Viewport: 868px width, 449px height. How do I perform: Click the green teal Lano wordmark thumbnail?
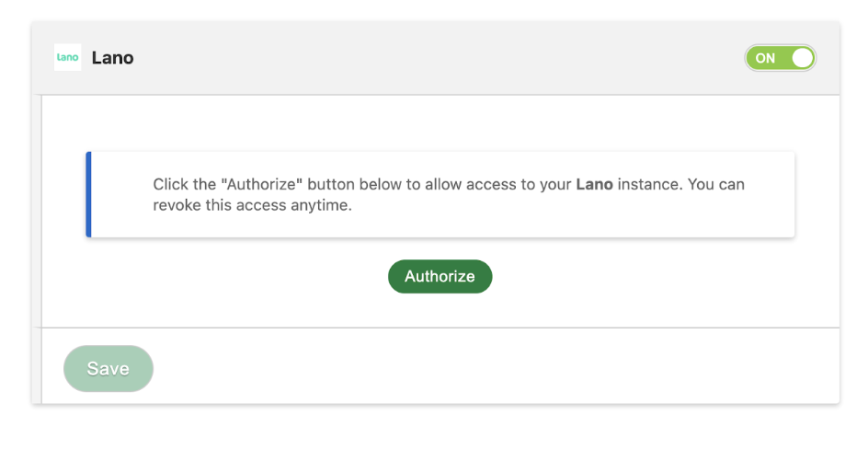point(67,57)
